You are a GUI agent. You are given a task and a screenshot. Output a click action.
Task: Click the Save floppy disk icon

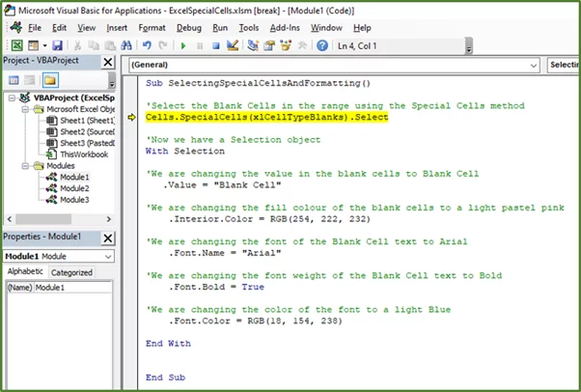pos(57,45)
